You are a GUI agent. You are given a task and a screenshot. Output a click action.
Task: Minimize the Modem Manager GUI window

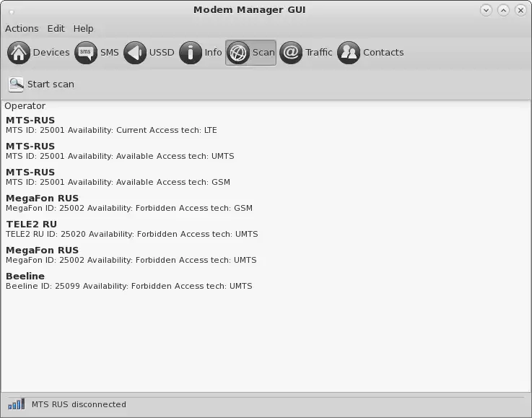486,10
